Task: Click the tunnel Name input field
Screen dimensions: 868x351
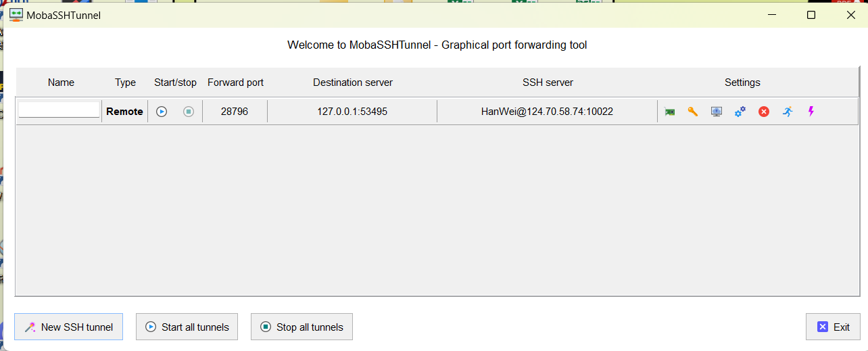Action: tap(59, 110)
